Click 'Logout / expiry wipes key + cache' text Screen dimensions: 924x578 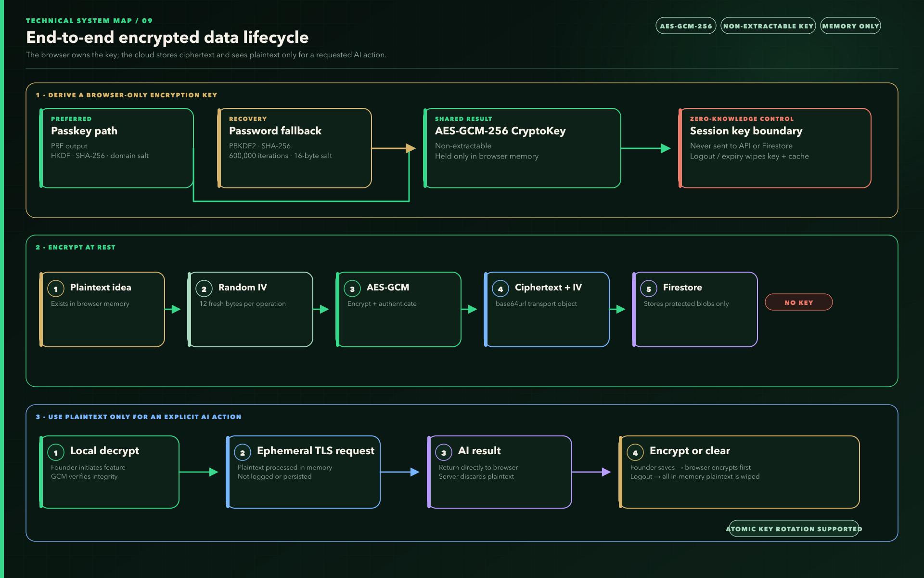click(749, 156)
